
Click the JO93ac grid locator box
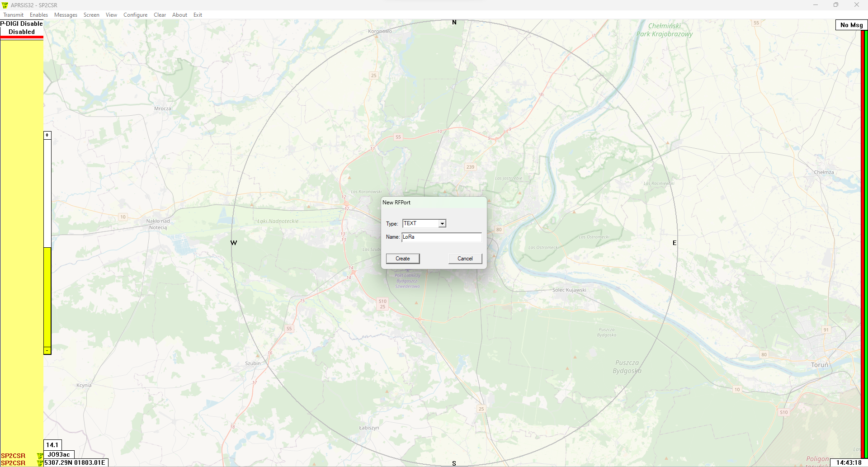tap(59, 455)
